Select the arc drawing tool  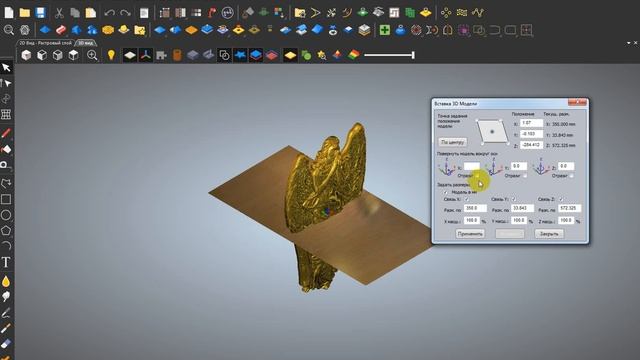pyautogui.click(x=6, y=245)
